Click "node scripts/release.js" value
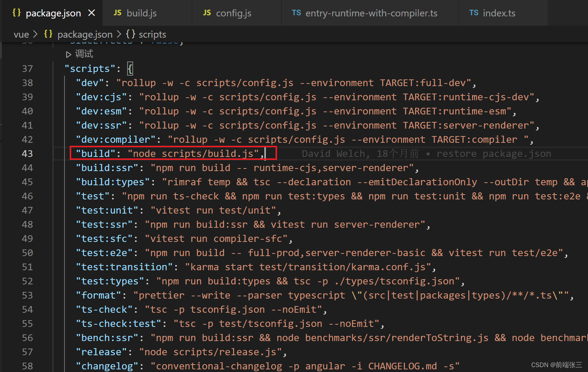Image resolution: width=588 pixels, height=372 pixels. [x=210, y=352]
